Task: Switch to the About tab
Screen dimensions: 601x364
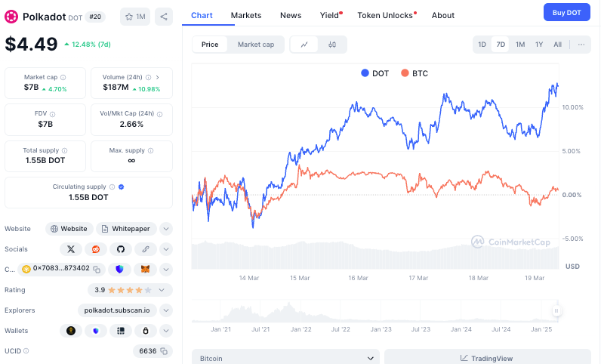Action: tap(443, 15)
